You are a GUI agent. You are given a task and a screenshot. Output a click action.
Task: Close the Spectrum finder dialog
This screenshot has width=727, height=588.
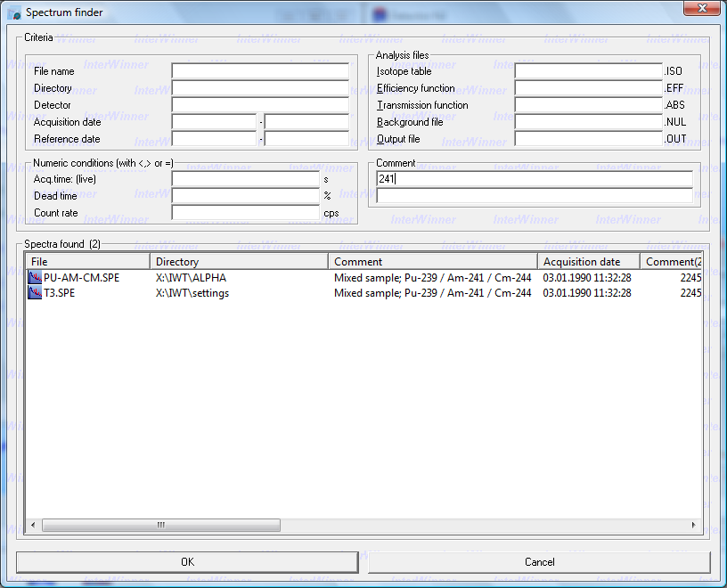click(700, 10)
